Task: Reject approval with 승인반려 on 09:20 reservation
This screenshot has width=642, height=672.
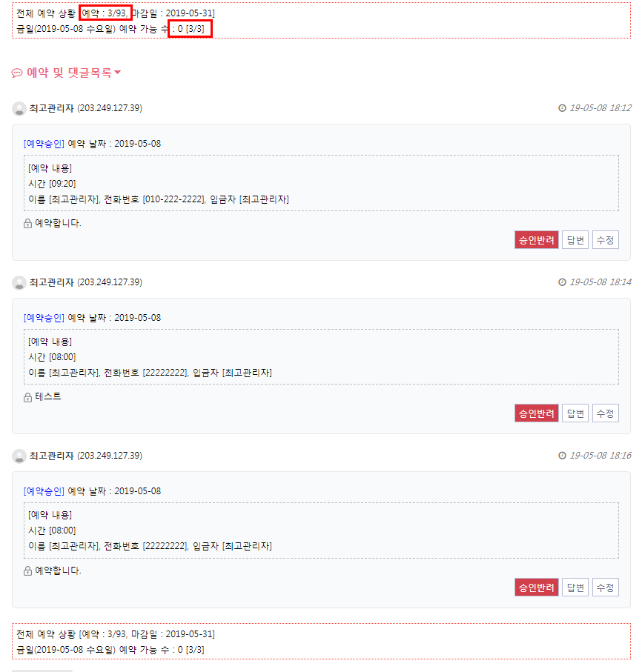Action: [537, 240]
